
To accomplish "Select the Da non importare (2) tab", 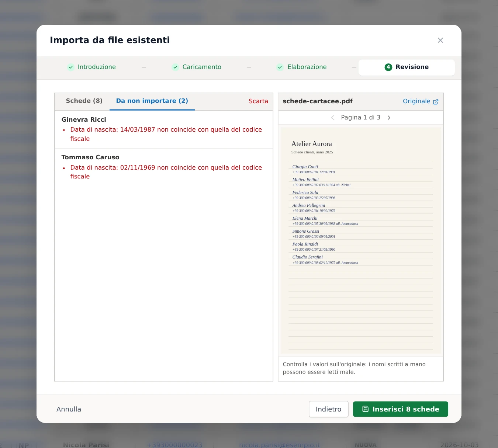I will click(x=152, y=101).
